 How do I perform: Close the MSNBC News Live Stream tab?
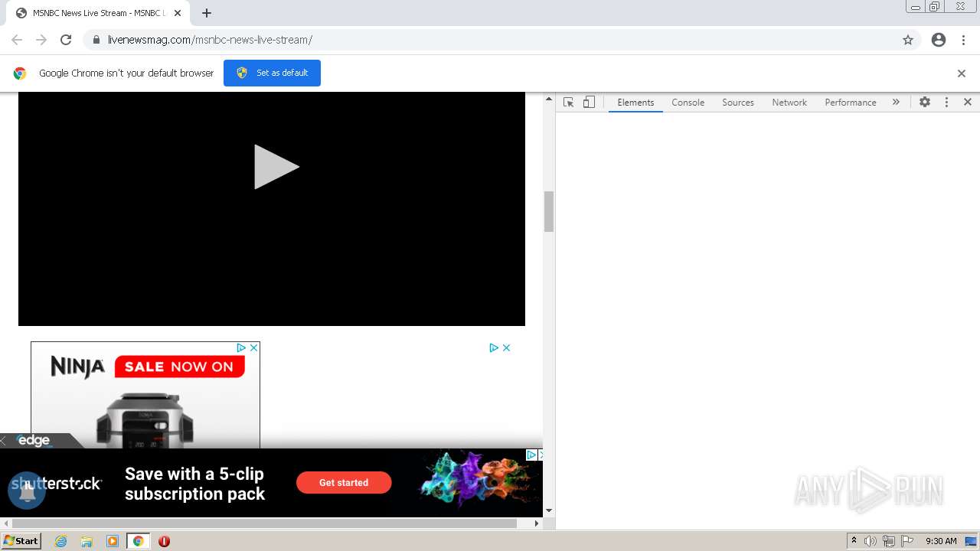178,13
